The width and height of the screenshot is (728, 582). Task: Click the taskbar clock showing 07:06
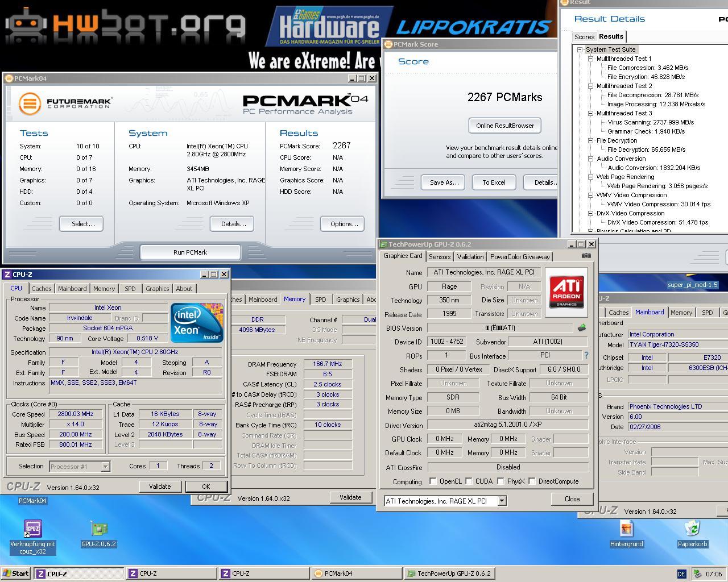pos(714,574)
